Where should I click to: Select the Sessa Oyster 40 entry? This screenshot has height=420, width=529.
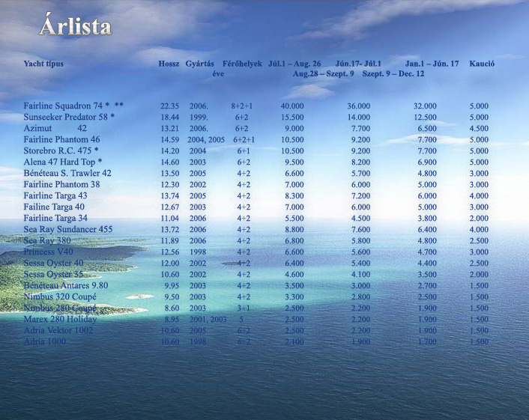pyautogui.click(x=53, y=264)
